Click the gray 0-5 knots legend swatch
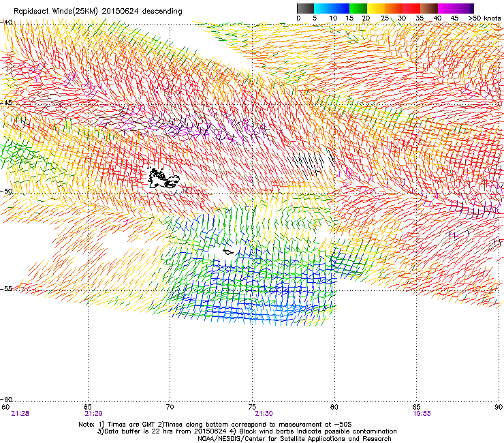504x443 pixels. click(305, 8)
